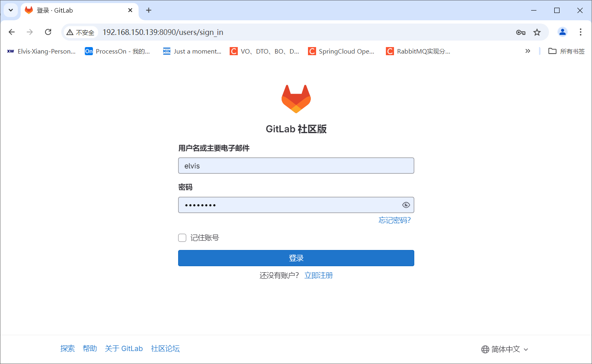Click the browser forward arrow
The image size is (592, 364).
30,32
